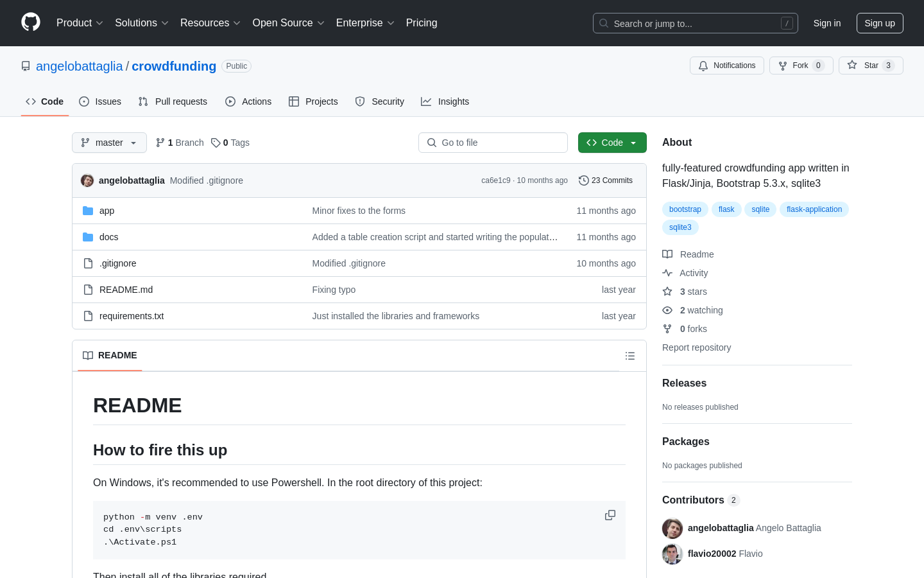
Task: Open the .gitignore file
Action: pos(118,263)
